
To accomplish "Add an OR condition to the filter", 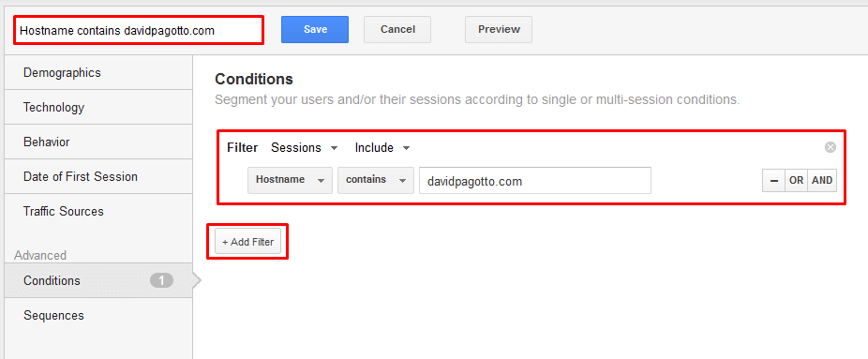I will pyautogui.click(x=796, y=181).
